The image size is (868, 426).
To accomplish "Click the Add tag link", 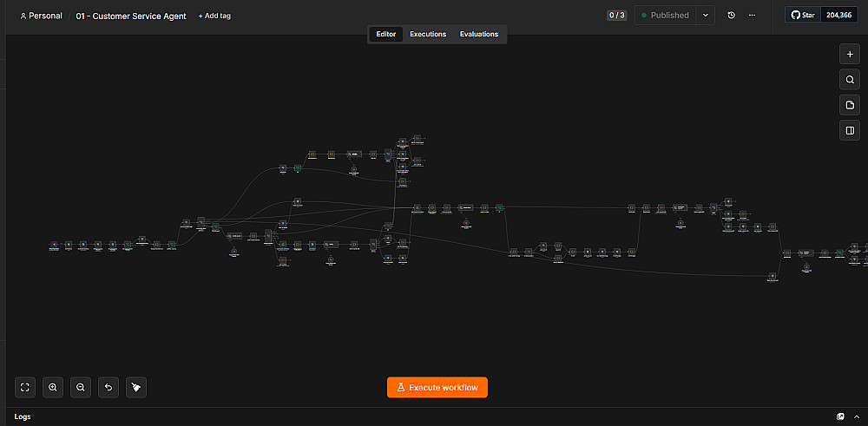I will coord(214,16).
